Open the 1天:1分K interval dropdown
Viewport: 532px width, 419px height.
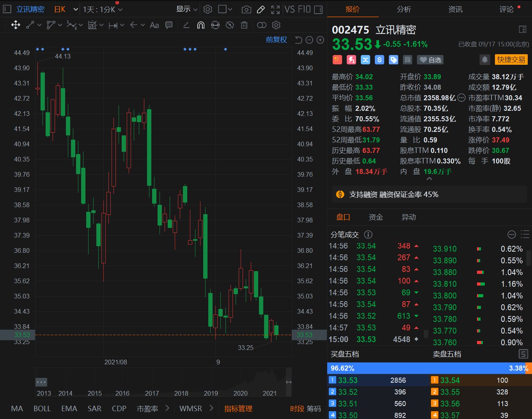click(103, 9)
